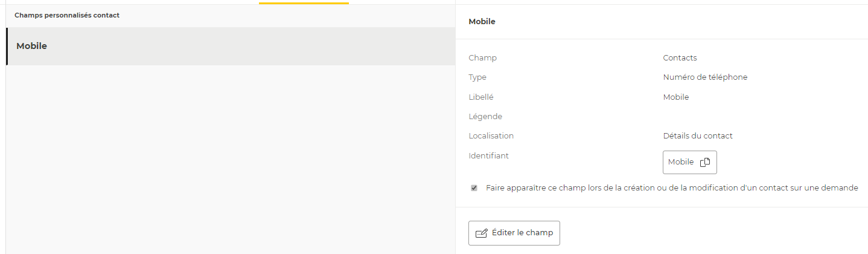Click the 'Localisation' row label
The image size is (868, 254).
491,136
